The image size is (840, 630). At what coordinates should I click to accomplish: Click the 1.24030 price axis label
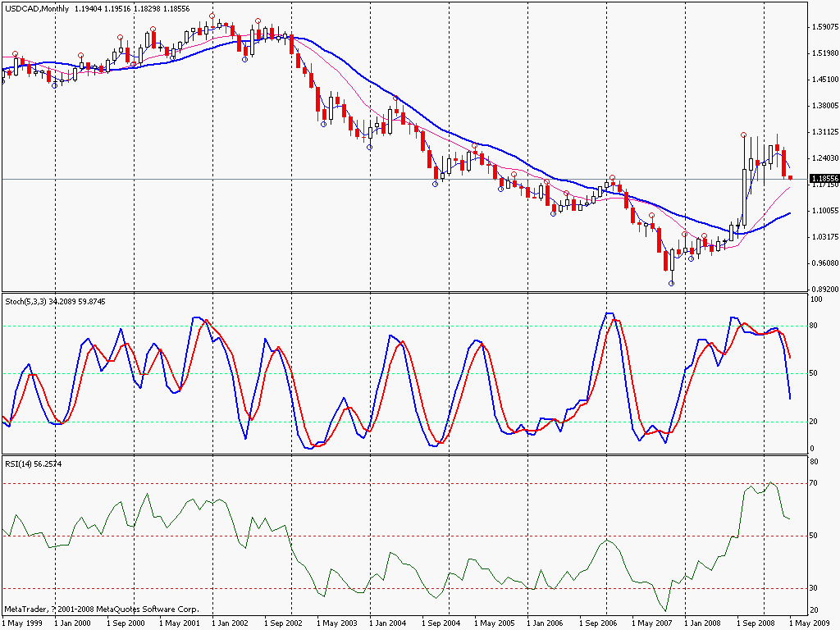coord(825,158)
